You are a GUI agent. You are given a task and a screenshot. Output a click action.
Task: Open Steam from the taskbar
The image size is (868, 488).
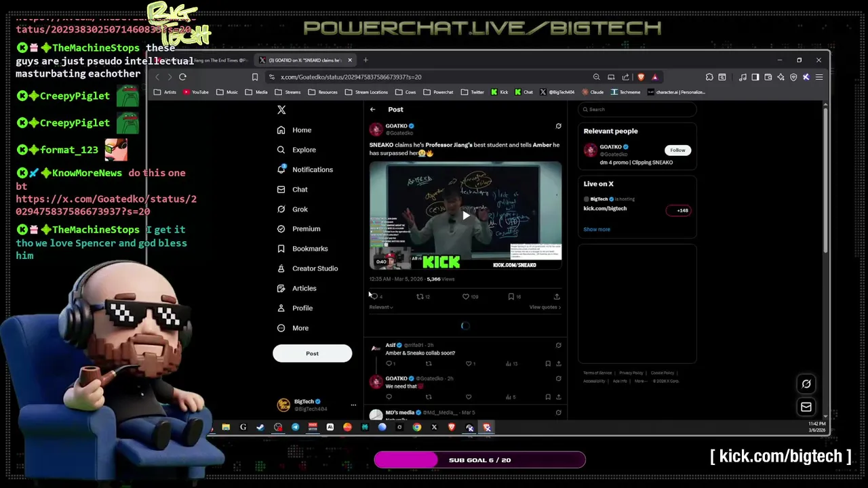pyautogui.click(x=260, y=427)
